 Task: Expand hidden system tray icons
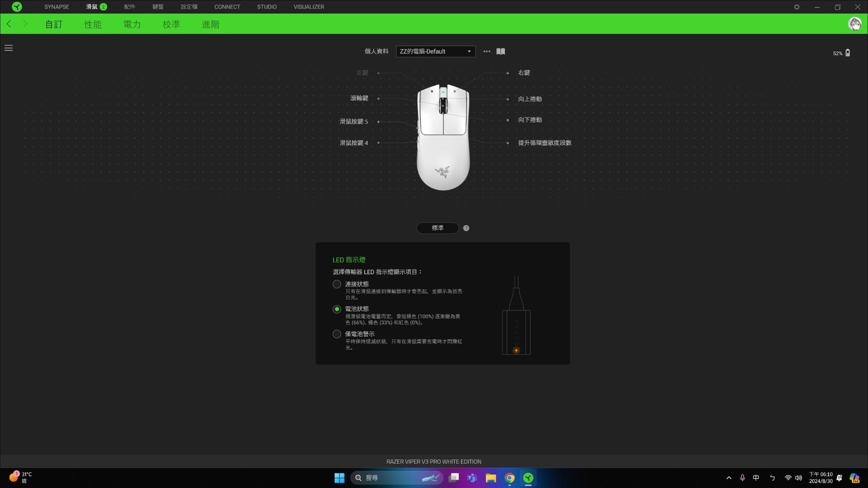coord(729,478)
